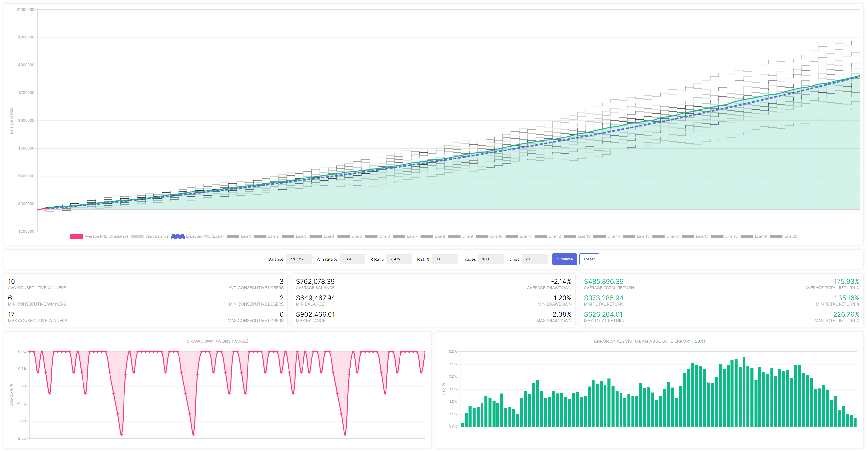Edit the Win rate % field

(x=352, y=259)
